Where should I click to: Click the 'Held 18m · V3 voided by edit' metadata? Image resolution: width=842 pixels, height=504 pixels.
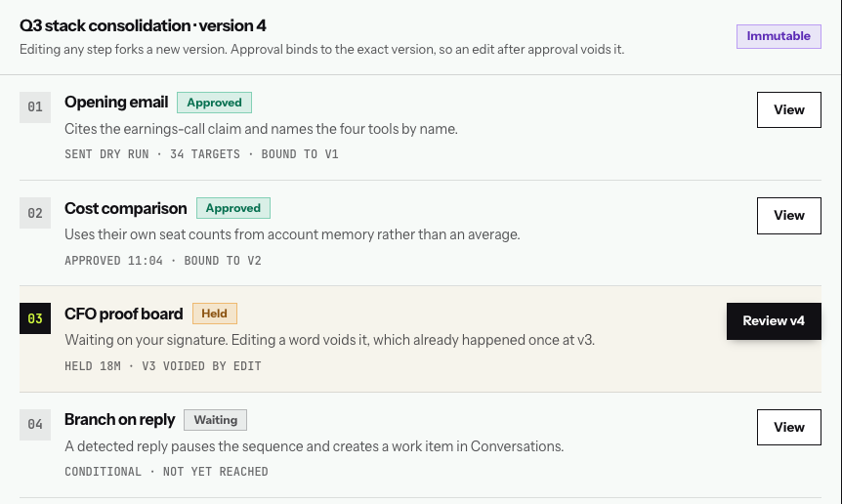click(x=163, y=366)
